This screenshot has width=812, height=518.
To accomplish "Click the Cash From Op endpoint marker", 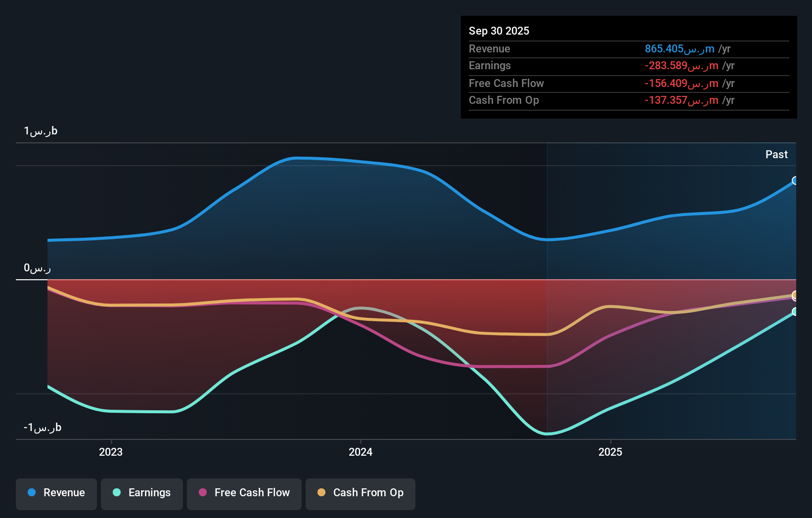I will (x=795, y=296).
